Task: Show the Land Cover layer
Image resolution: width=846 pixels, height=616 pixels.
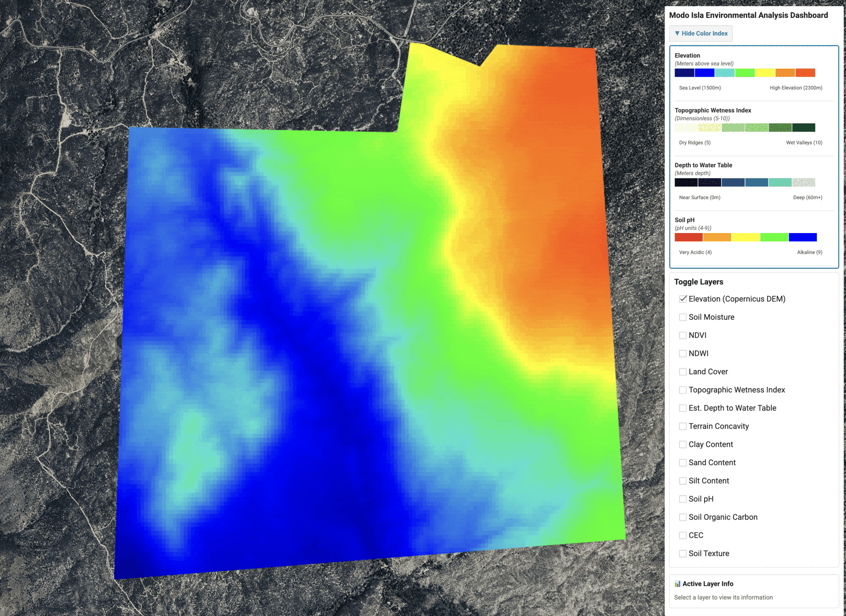Action: coord(683,372)
